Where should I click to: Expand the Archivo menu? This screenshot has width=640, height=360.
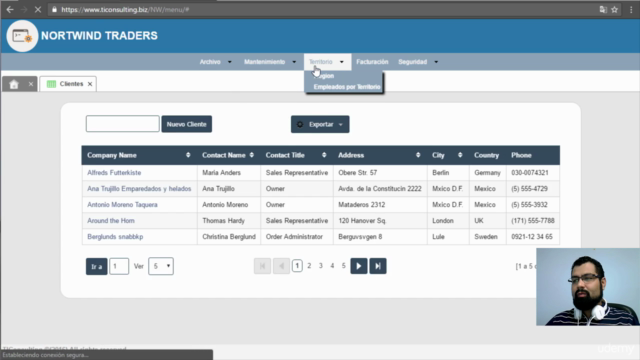coord(215,62)
